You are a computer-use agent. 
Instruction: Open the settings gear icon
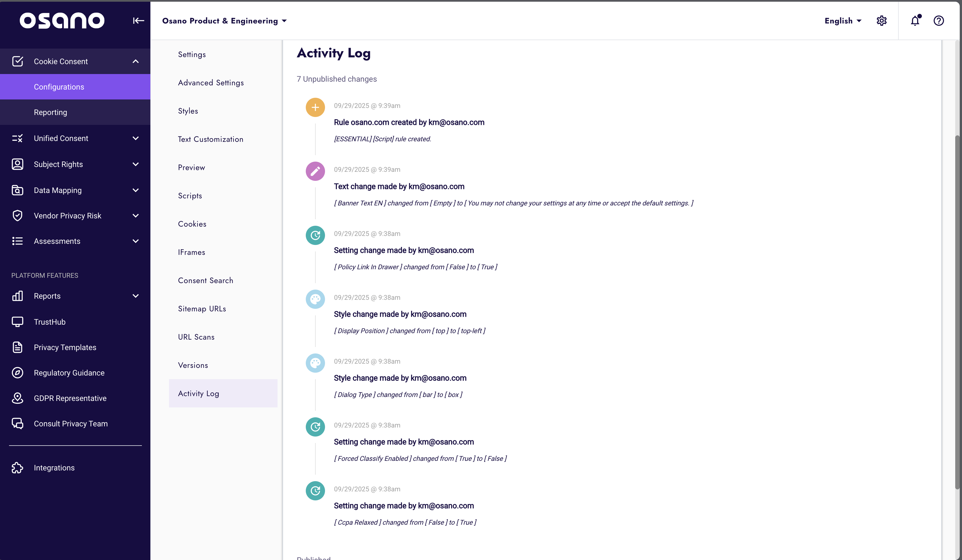pyautogui.click(x=882, y=21)
